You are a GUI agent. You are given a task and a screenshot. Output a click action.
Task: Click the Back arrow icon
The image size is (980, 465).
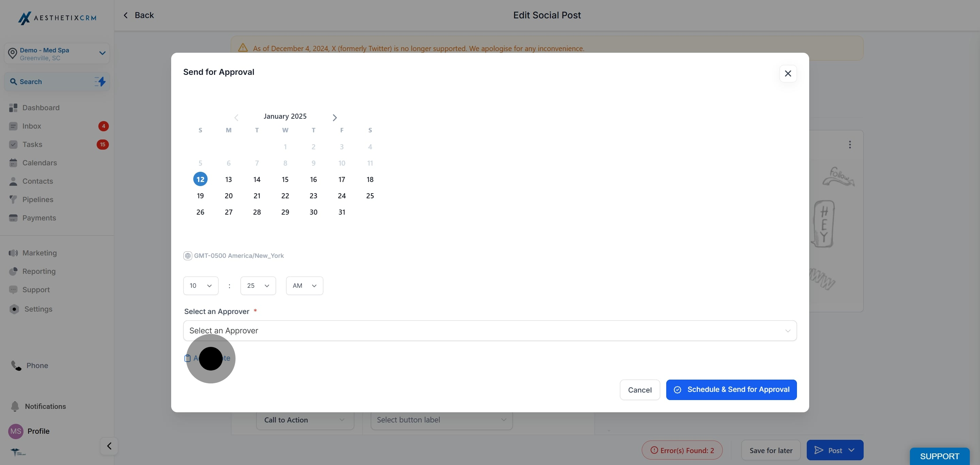tap(126, 15)
